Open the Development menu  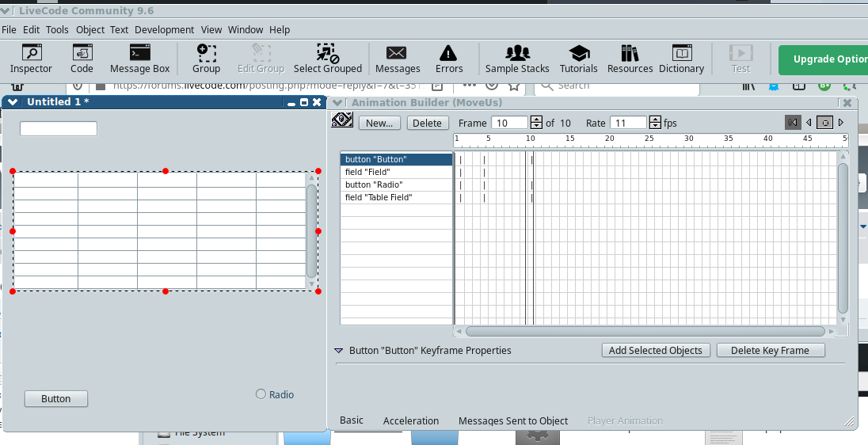(x=164, y=29)
